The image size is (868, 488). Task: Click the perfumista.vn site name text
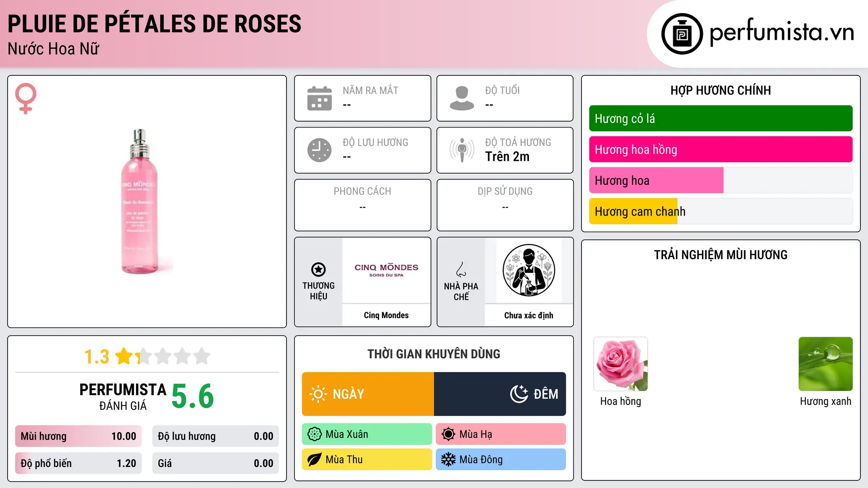pos(782,32)
